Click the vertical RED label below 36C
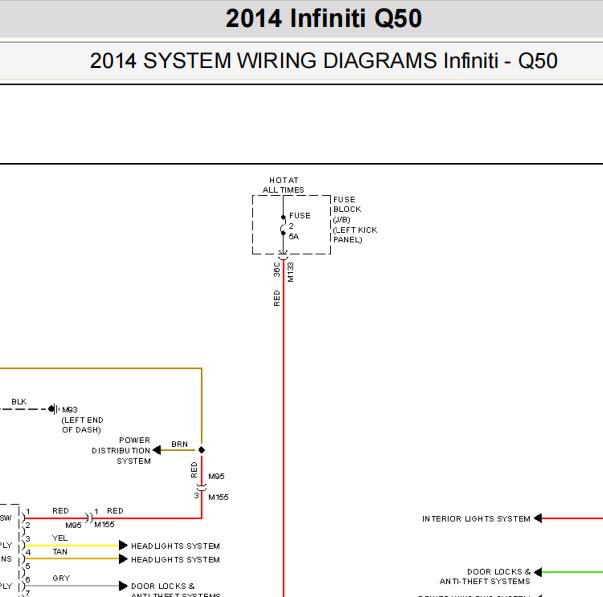Viewport: 603px width, 597px height. [x=277, y=298]
